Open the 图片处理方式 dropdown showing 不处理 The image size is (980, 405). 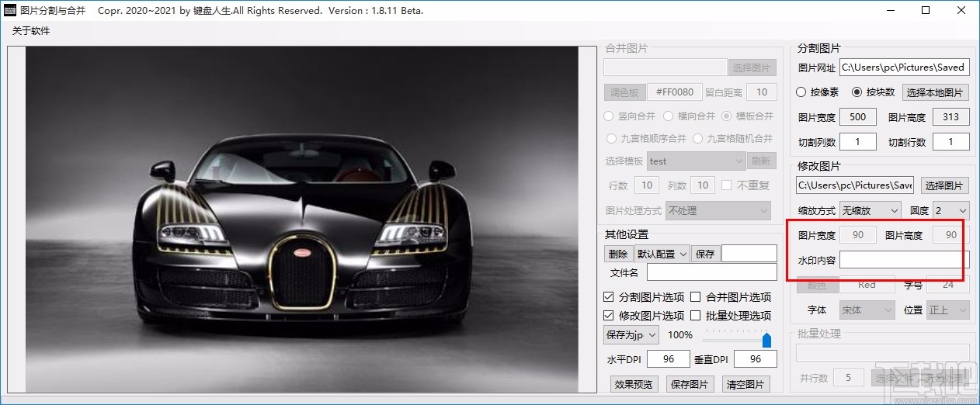tap(718, 210)
